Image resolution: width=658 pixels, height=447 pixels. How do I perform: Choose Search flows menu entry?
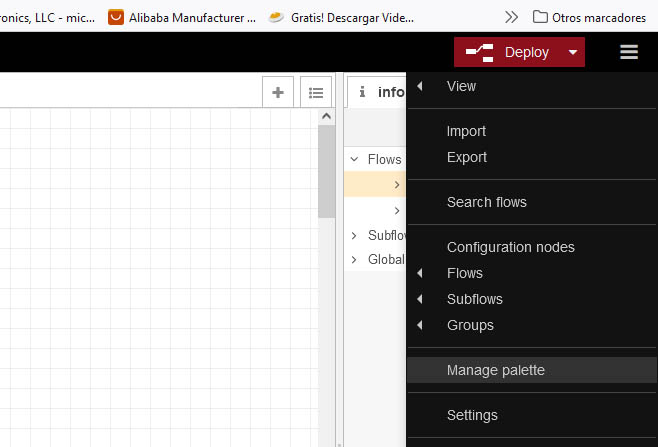[x=532, y=202]
